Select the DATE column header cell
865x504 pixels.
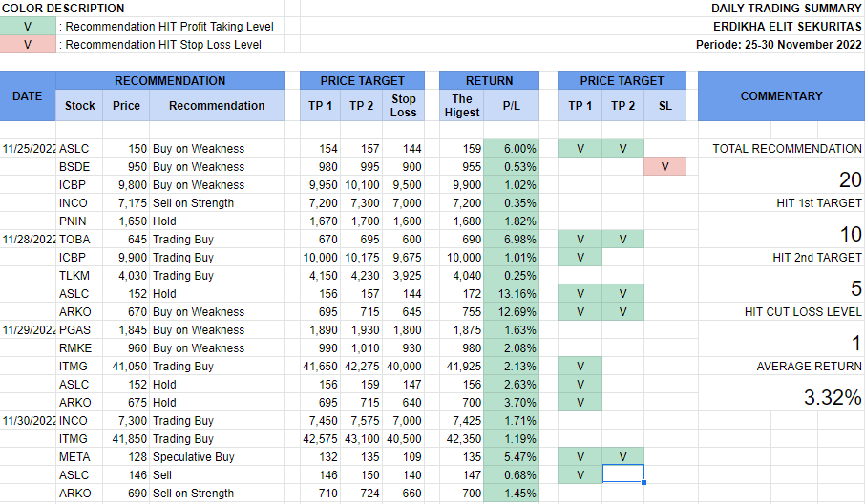28,96
